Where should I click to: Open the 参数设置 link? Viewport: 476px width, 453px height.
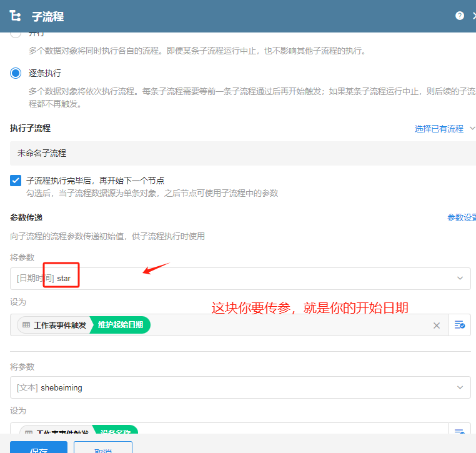(462, 217)
